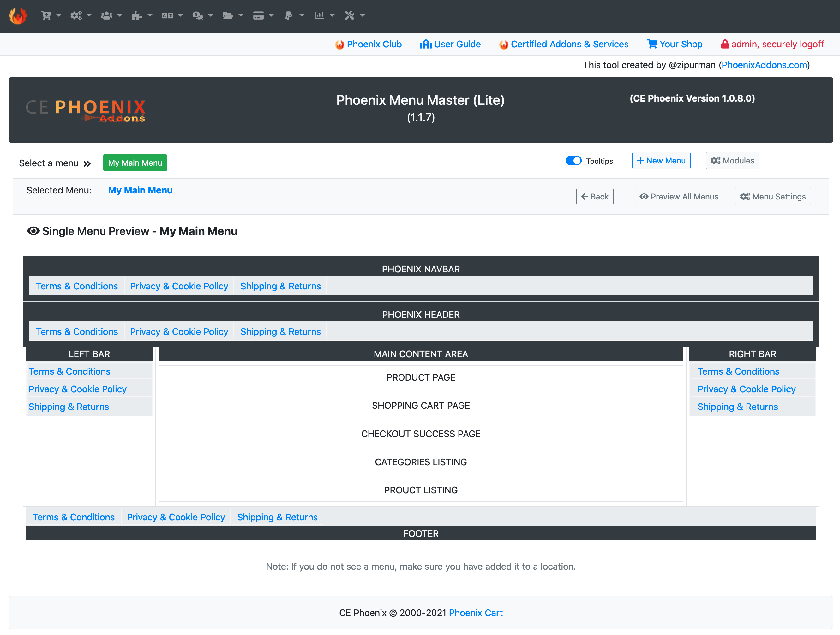Viewport: 840px width, 635px height.
Task: Open the open-folder menu icon
Action: click(228, 15)
